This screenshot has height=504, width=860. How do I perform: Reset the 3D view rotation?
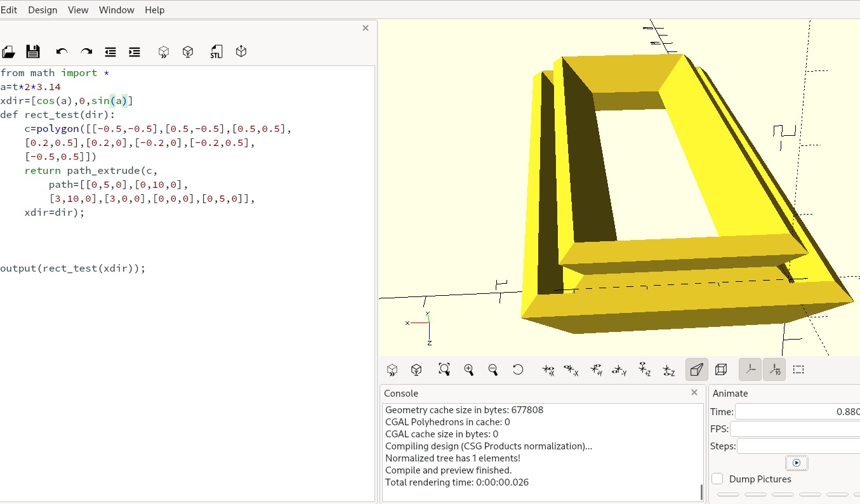518,369
